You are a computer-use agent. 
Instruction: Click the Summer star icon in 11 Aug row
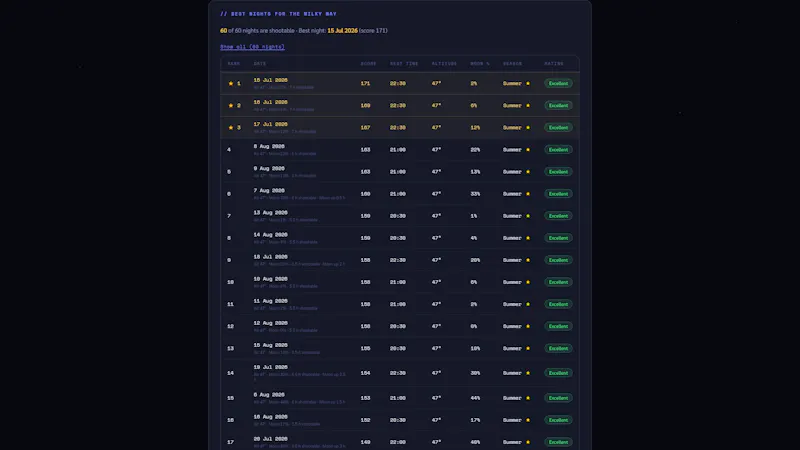(528, 304)
